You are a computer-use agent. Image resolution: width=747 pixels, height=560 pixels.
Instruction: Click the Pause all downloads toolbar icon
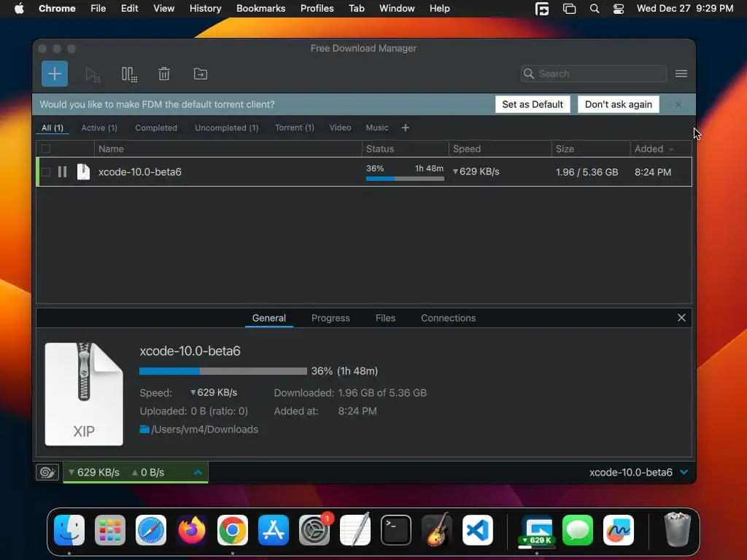click(129, 74)
